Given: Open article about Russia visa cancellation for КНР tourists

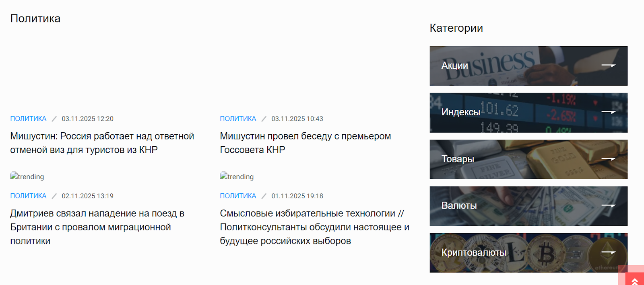Looking at the screenshot, I should [x=102, y=143].
